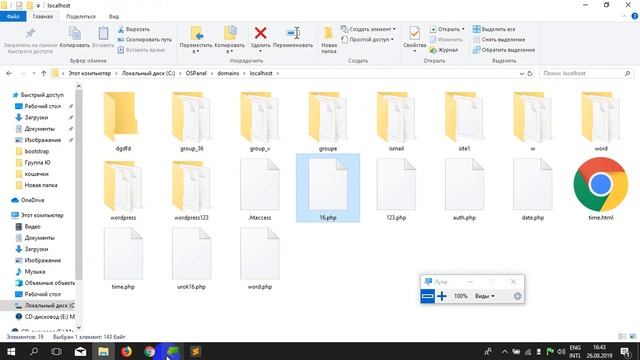This screenshot has height=360, width=640.
Task: Go back with the Back arrow
Action: [9, 73]
